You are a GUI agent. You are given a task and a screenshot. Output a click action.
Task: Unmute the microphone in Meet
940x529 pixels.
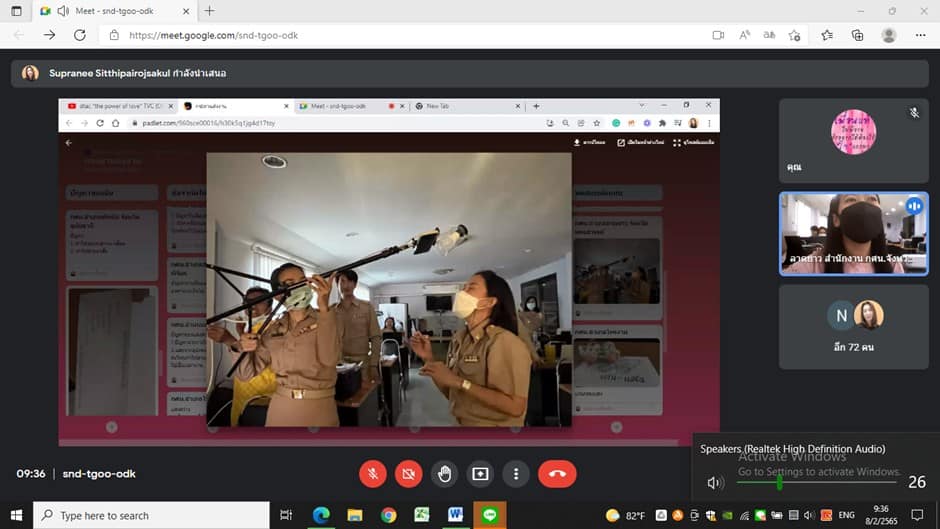pyautogui.click(x=372, y=474)
